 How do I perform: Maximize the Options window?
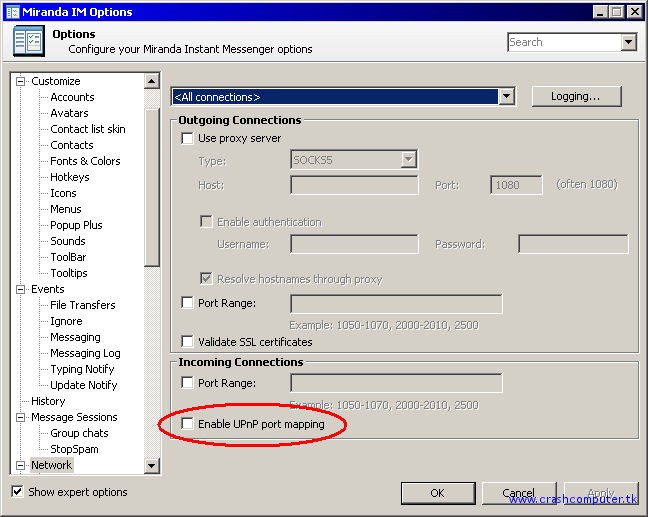pyautogui.click(x=617, y=12)
